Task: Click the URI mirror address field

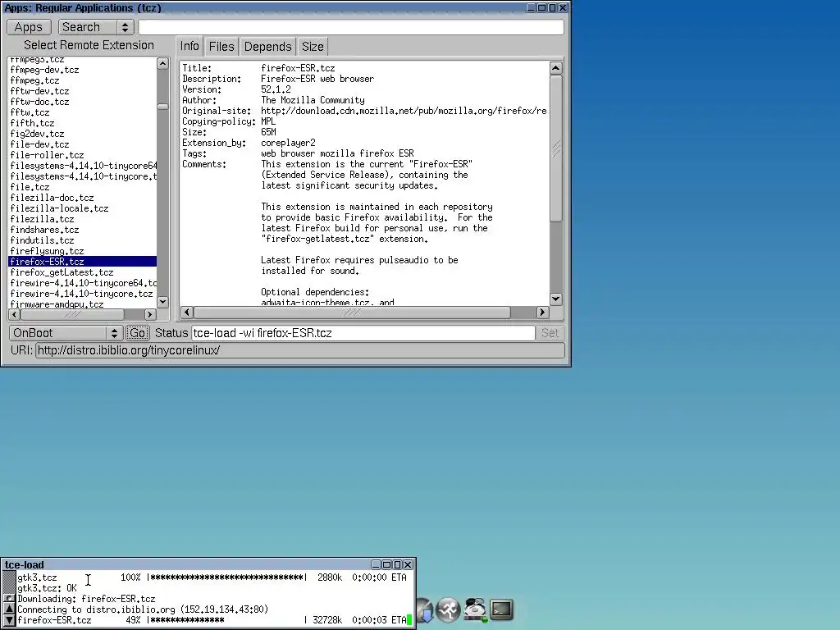Action: [299, 350]
